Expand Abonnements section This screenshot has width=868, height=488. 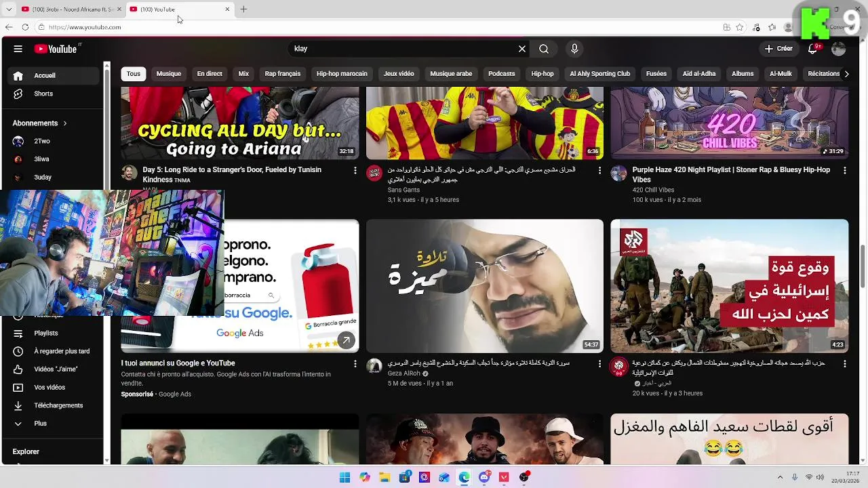tap(39, 123)
